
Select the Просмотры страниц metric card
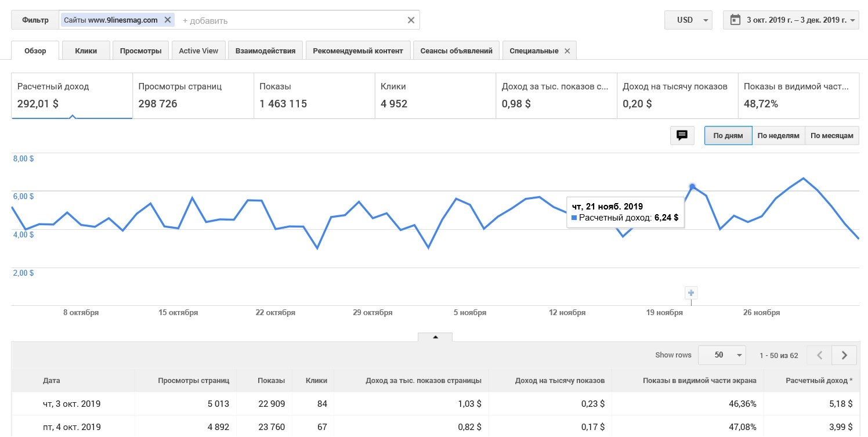(x=193, y=96)
